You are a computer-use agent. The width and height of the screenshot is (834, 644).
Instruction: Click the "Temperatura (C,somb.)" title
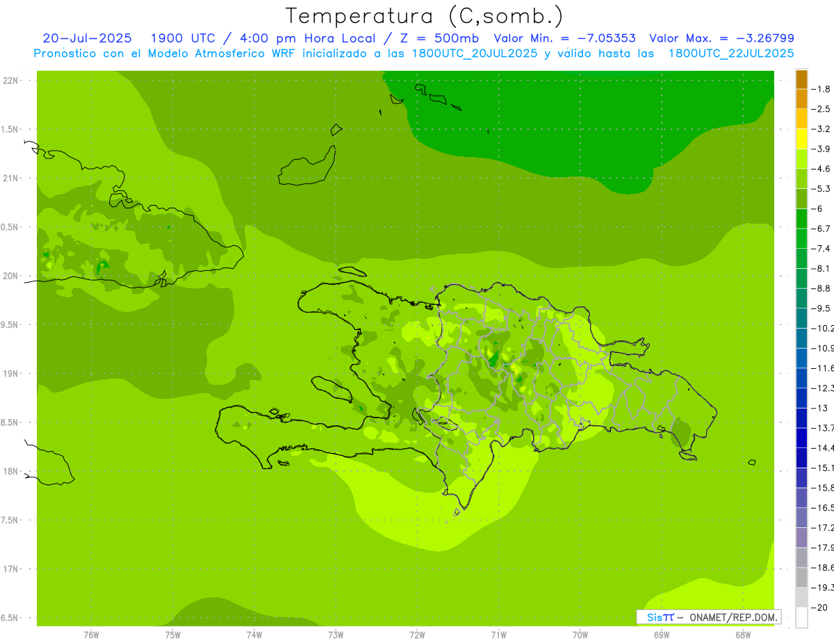click(424, 15)
